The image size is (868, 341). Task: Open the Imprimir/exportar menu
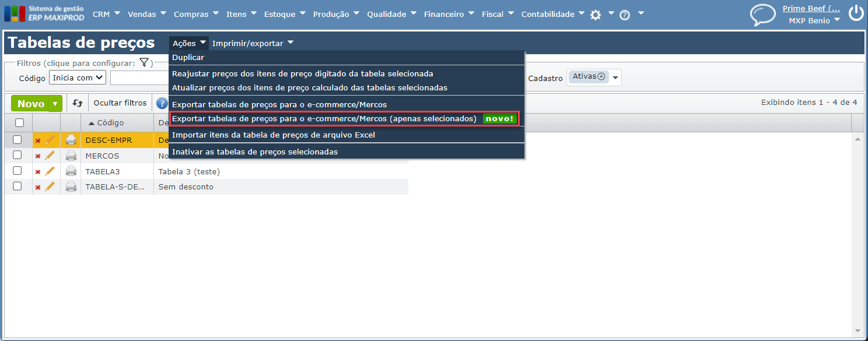tap(253, 43)
